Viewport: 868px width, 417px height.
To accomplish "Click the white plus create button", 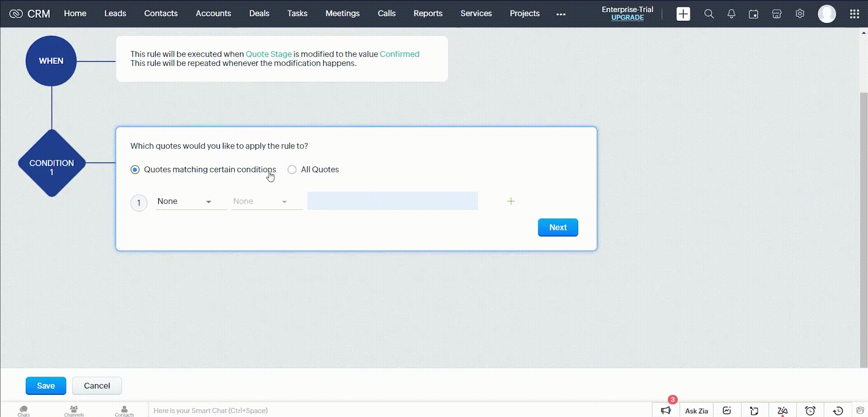I will (683, 14).
